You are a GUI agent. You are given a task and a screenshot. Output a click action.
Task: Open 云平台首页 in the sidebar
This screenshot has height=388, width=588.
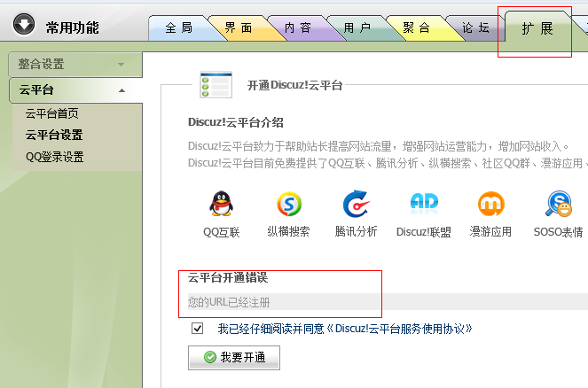coord(52,113)
